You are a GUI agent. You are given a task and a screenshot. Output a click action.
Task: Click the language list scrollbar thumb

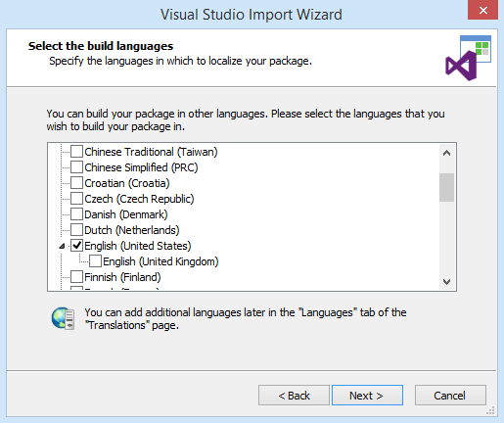click(x=446, y=187)
